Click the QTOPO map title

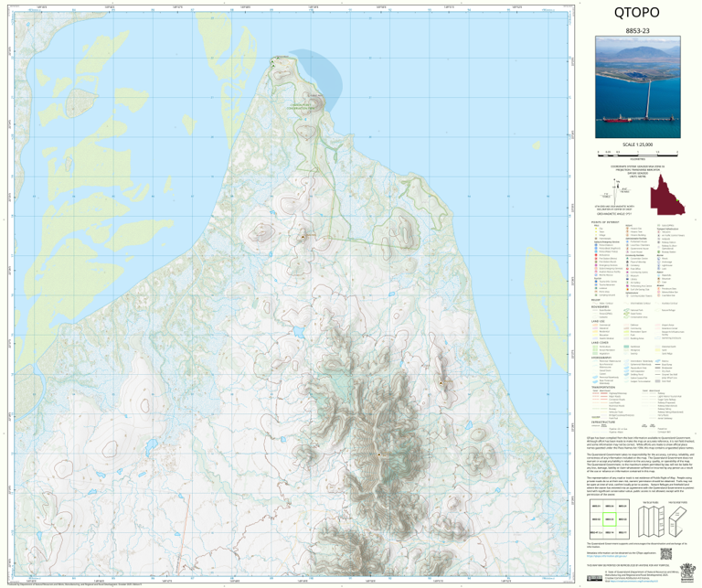click(636, 13)
